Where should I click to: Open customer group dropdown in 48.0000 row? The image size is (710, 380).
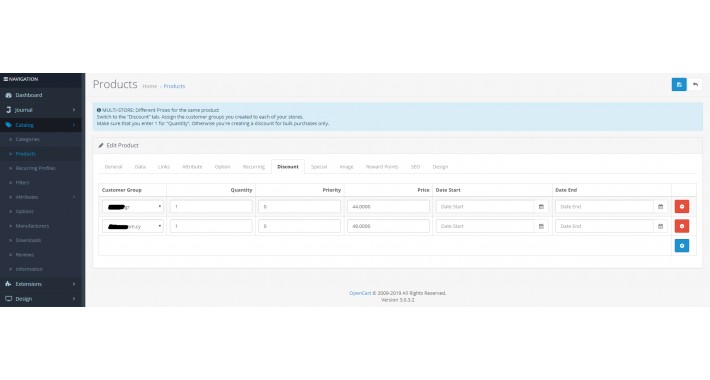[x=133, y=226]
